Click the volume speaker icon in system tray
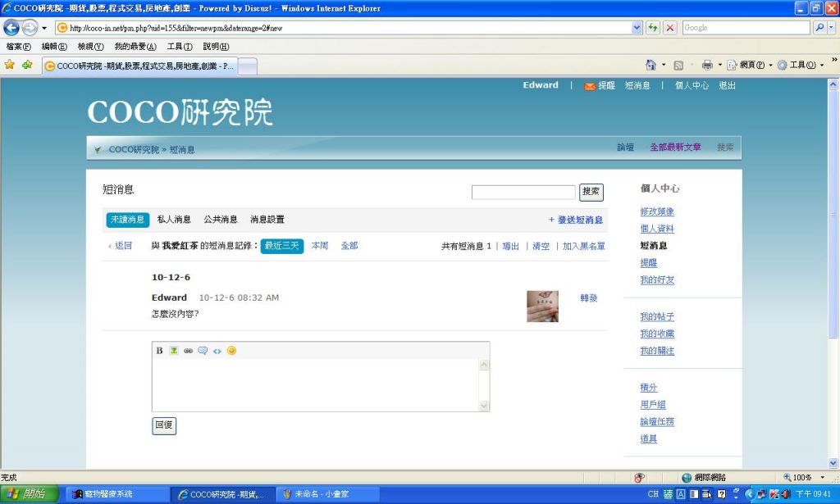840x504 pixels. (x=786, y=494)
